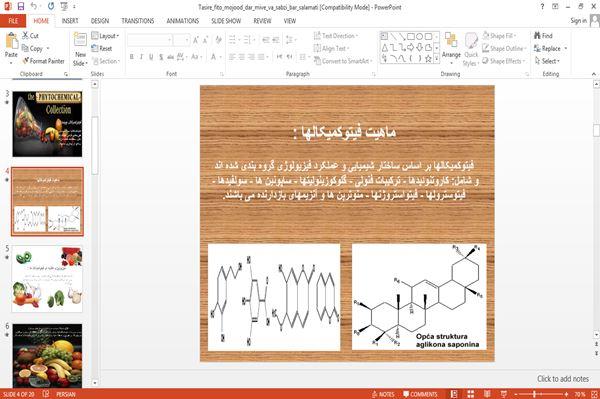The width and height of the screenshot is (600, 399).
Task: Switch to the ANIMATIONS tab
Action: 183,21
